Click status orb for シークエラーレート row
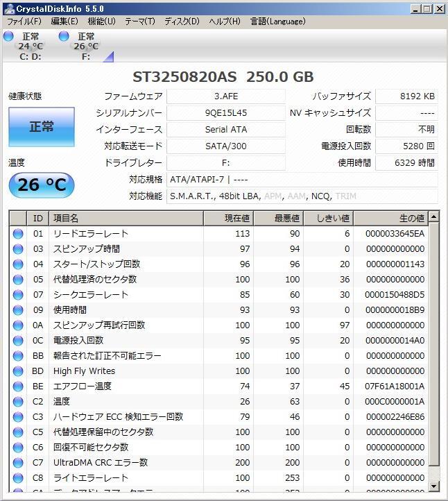Viewport: 448px width, 501px height. (18, 295)
